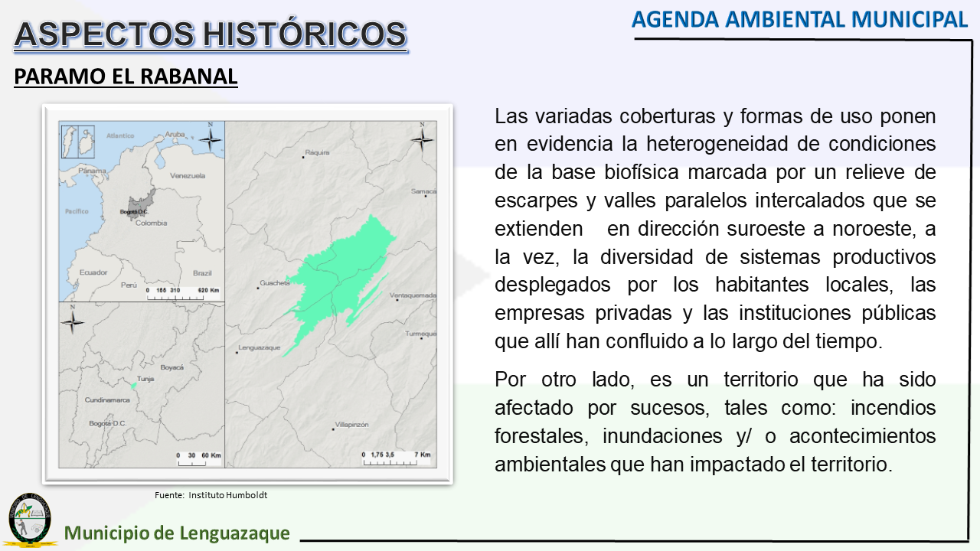Select the Lenguazaque label on the main map
This screenshot has width=980, height=551.
coord(260,347)
